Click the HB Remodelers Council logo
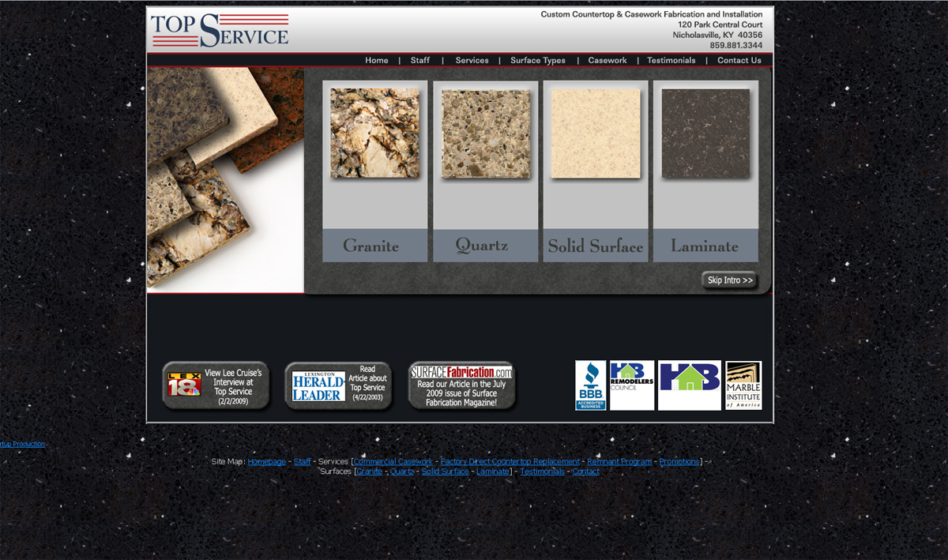948x560 pixels. point(632,385)
